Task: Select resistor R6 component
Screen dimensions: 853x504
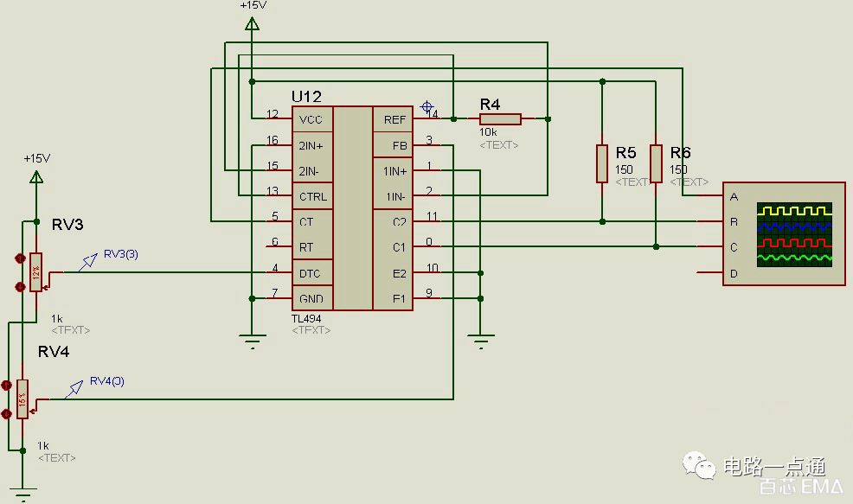Action: click(656, 163)
